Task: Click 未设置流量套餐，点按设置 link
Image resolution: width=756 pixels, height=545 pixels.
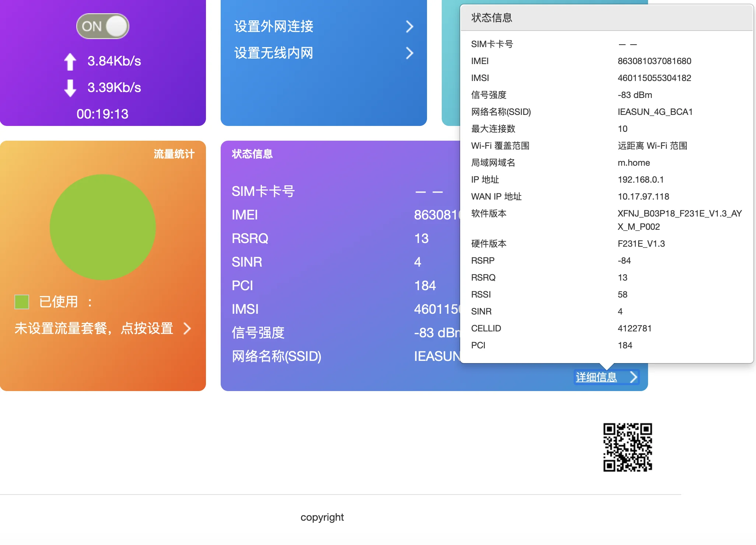Action: (x=94, y=328)
